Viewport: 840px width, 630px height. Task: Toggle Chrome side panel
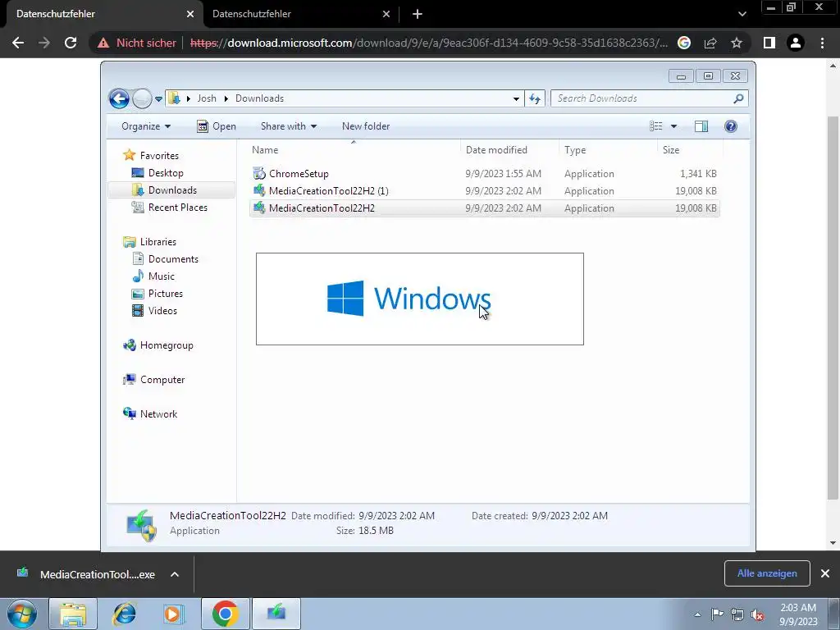(x=769, y=43)
